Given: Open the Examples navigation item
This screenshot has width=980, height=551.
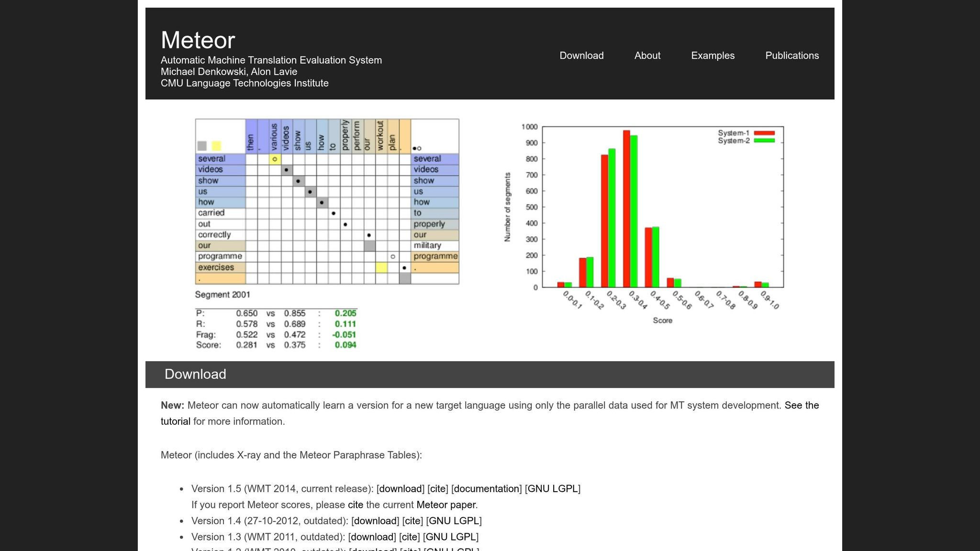Looking at the screenshot, I should coord(713,55).
